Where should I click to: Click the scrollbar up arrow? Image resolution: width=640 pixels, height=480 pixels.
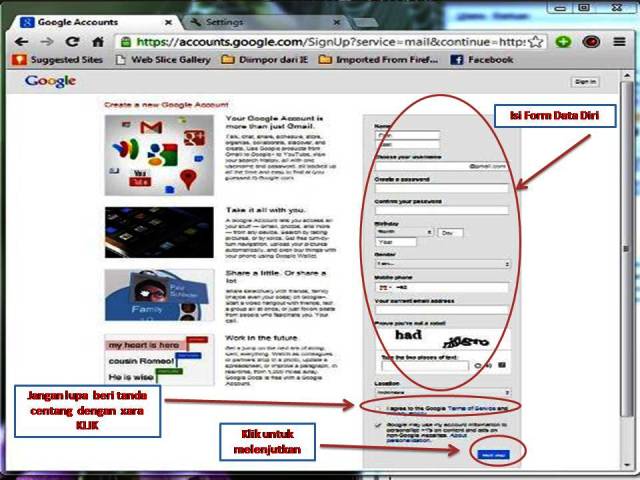[627, 76]
